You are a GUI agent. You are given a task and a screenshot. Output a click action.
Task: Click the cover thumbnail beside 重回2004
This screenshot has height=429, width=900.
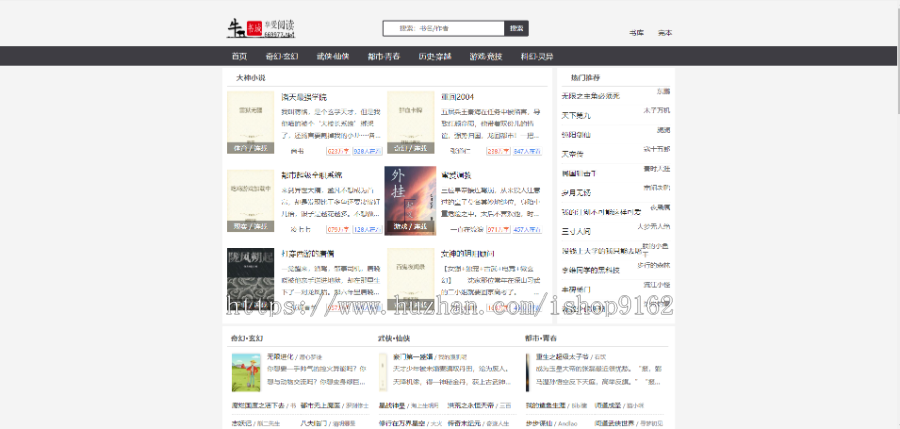pos(410,124)
